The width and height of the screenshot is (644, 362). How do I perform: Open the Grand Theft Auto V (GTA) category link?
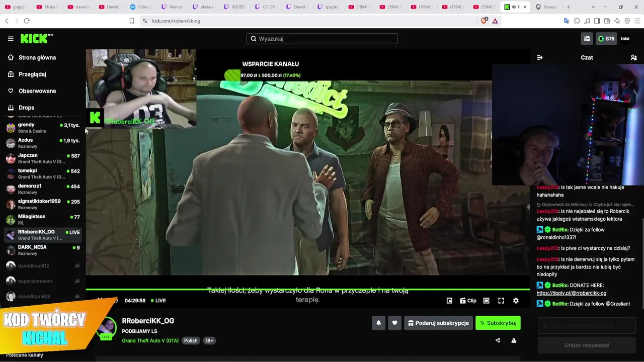point(150,341)
